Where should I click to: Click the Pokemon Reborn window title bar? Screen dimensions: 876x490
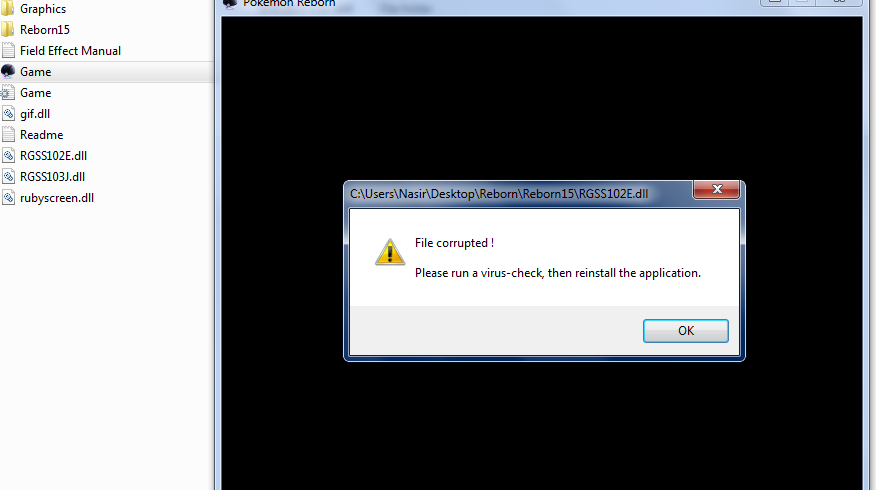542,4
